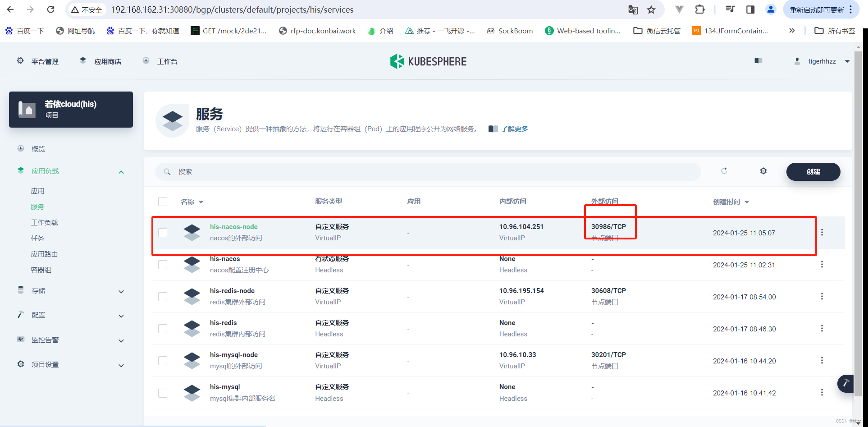Check the his-mysql-node row checkbox
Image resolution: width=868 pixels, height=427 pixels.
163,361
